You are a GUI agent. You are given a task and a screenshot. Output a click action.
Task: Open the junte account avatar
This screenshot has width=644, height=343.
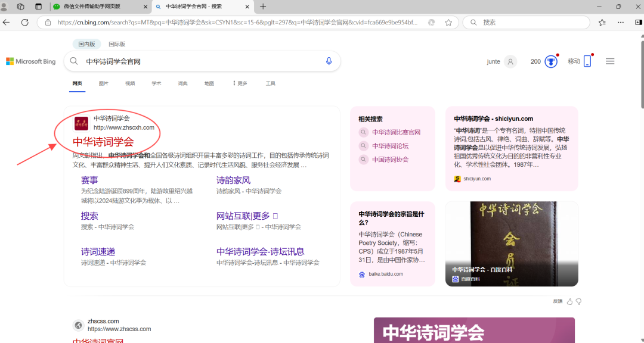pyautogui.click(x=510, y=61)
